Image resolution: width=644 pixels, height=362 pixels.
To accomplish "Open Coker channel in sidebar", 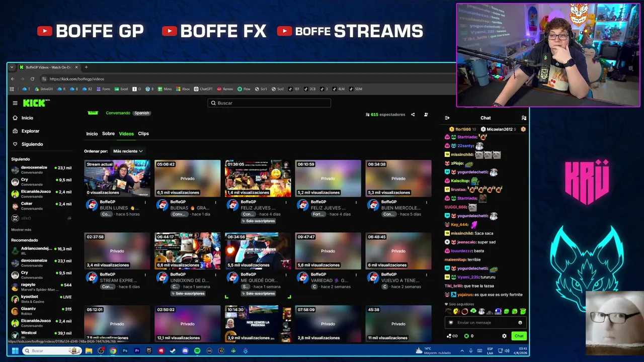I will 41,206.
